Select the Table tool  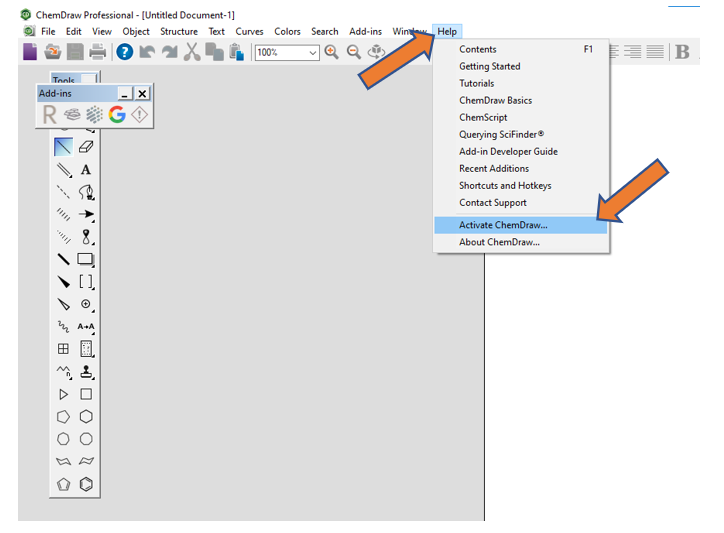[x=63, y=349]
